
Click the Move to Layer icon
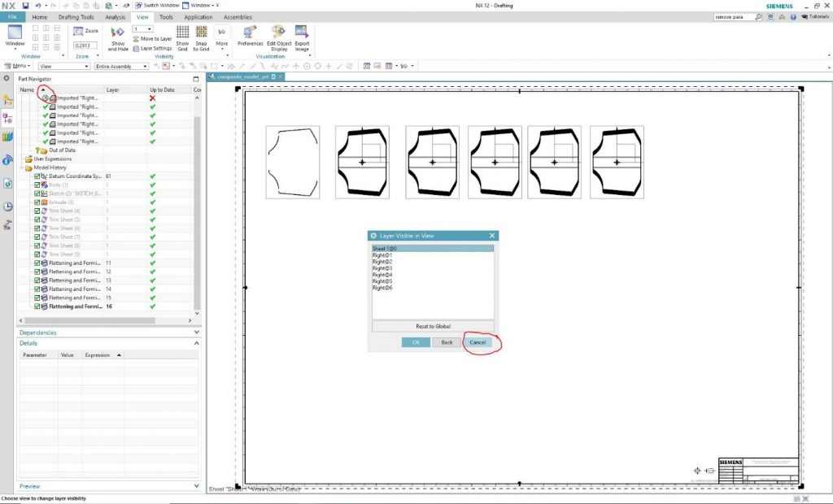point(151,38)
